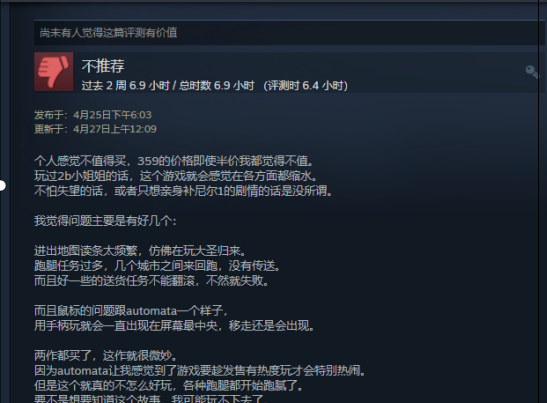
Task: Click the line 我觉得问题主要是有好几个
Action: coord(105,221)
